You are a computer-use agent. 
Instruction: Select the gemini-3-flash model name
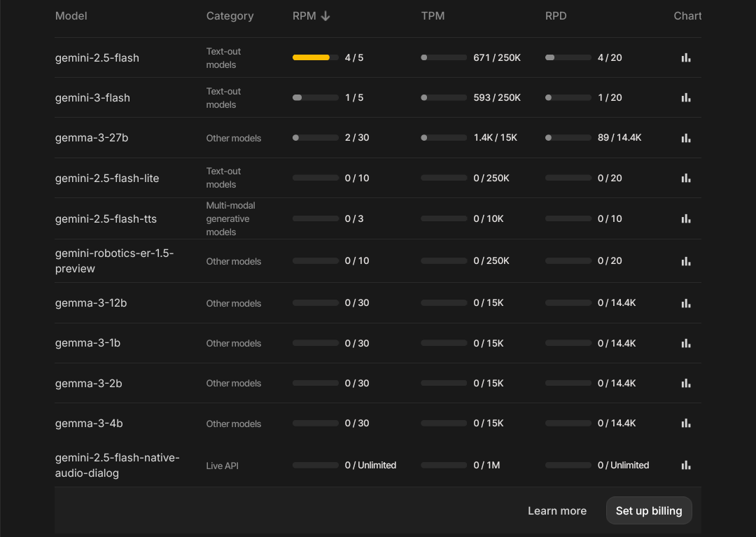[92, 98]
